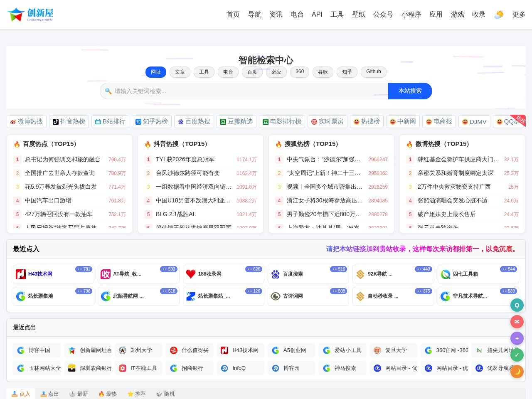Switch to the 点出 tab

click(50, 394)
